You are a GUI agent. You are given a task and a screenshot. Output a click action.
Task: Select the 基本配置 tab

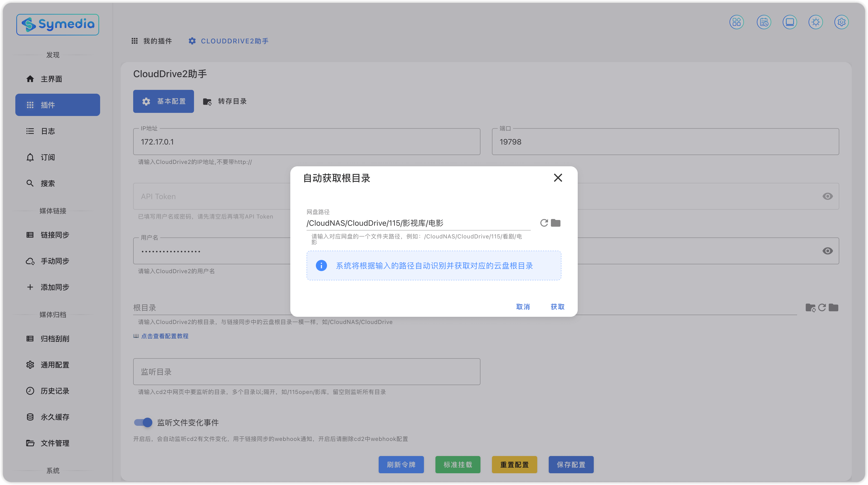click(163, 101)
